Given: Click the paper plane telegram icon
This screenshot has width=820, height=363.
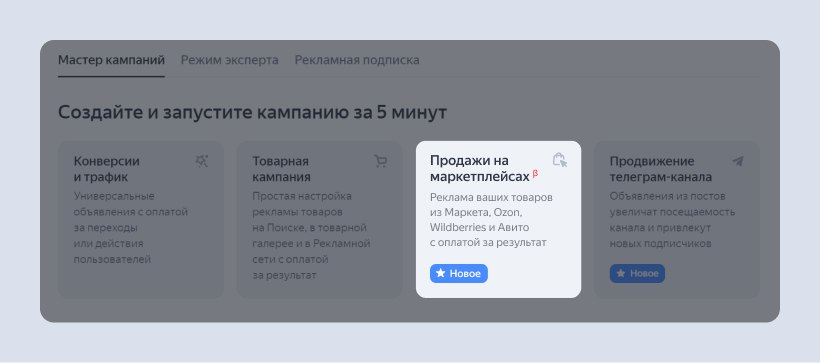Looking at the screenshot, I should click(738, 161).
